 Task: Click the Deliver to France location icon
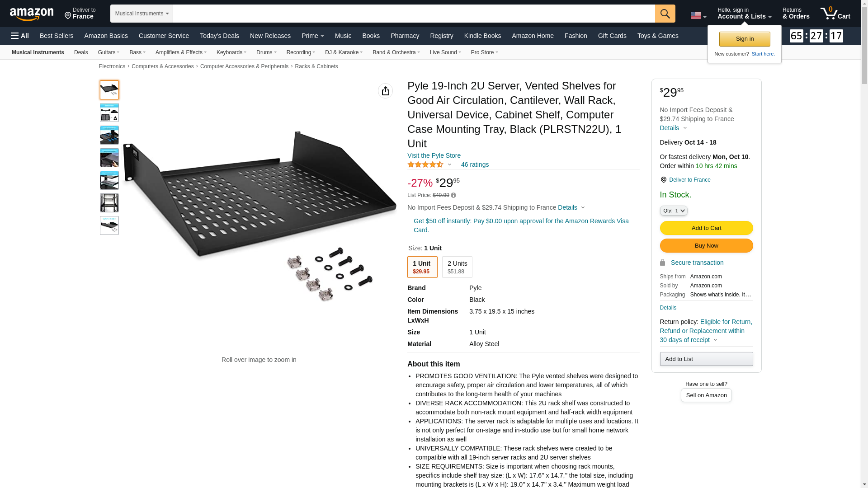[x=663, y=180]
